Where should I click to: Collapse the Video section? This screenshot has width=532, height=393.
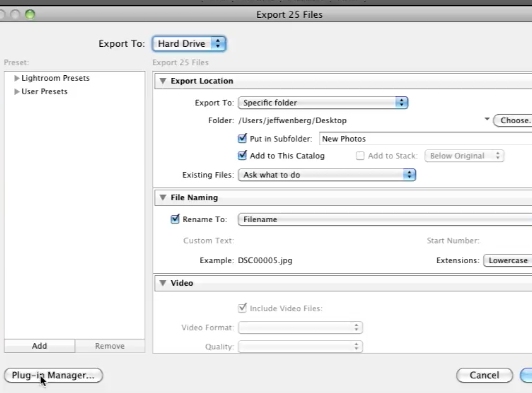pos(163,283)
